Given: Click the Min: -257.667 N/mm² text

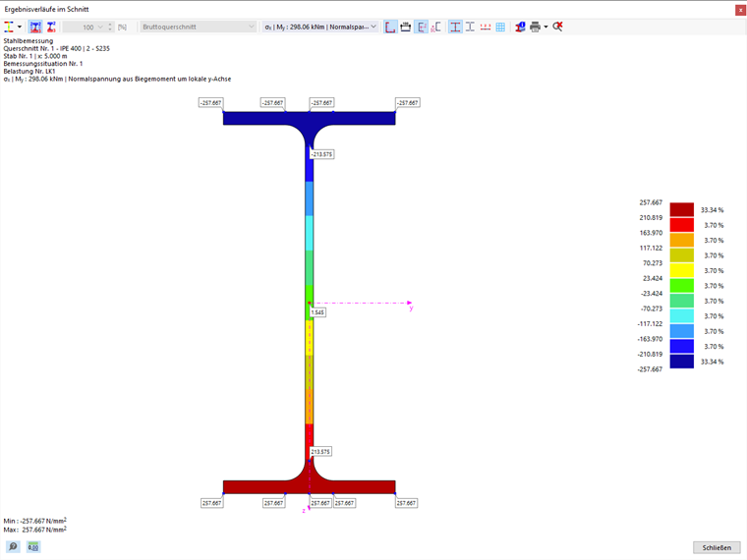Looking at the screenshot, I should [x=34, y=521].
